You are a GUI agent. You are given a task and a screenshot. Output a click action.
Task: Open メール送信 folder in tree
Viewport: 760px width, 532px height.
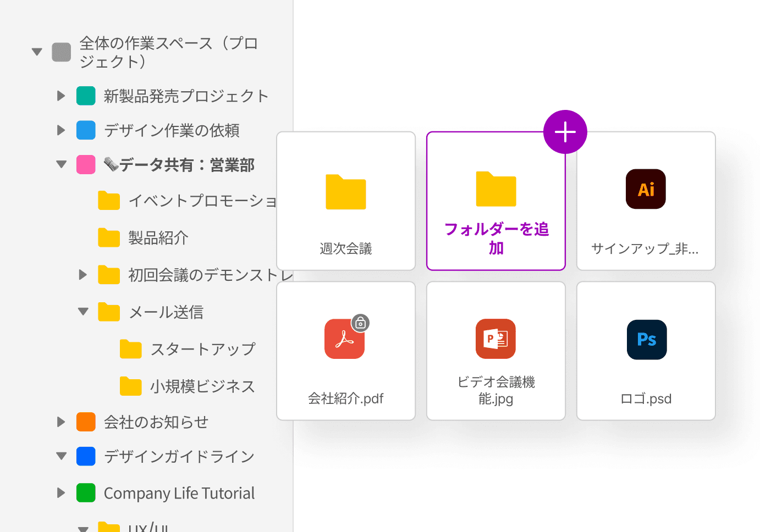[166, 312]
